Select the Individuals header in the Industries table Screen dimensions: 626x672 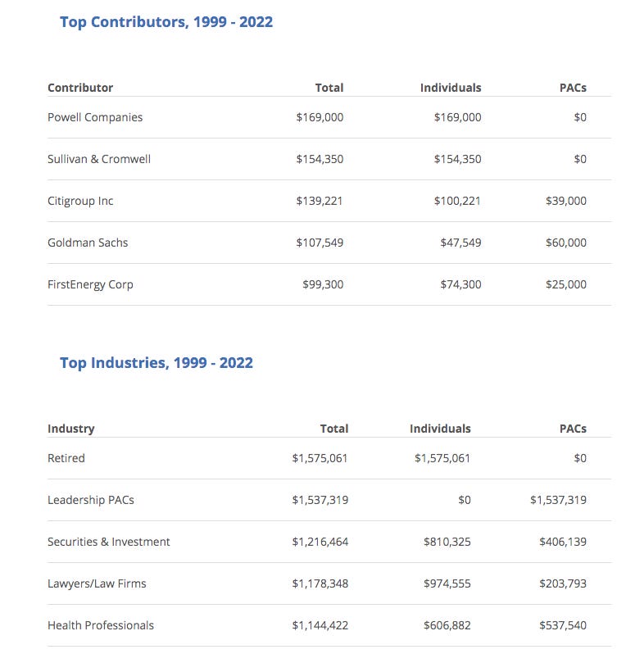(440, 429)
